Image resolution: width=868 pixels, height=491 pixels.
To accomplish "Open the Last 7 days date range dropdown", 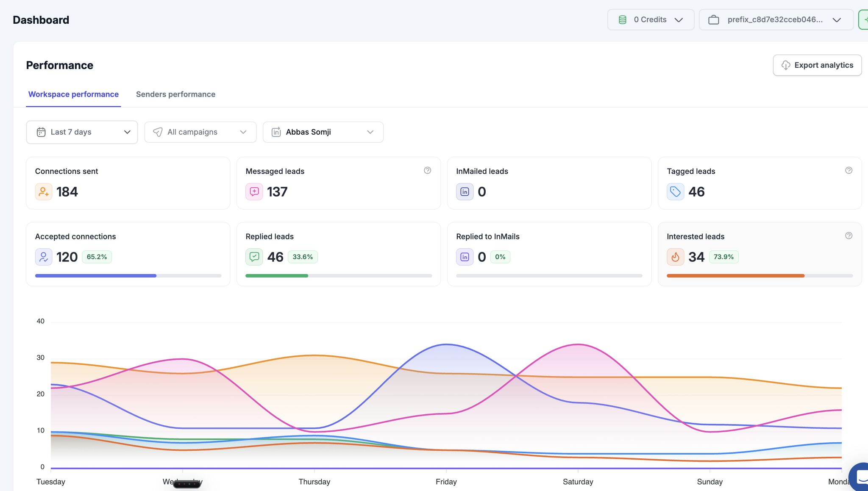I will (x=82, y=132).
